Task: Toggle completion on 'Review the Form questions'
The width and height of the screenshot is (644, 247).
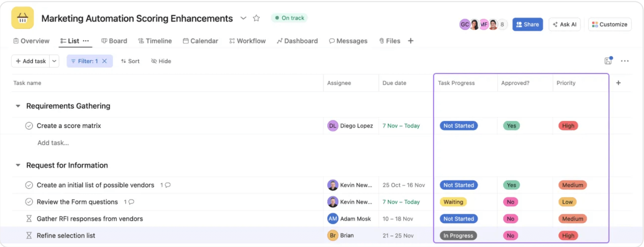Action: coord(29,202)
